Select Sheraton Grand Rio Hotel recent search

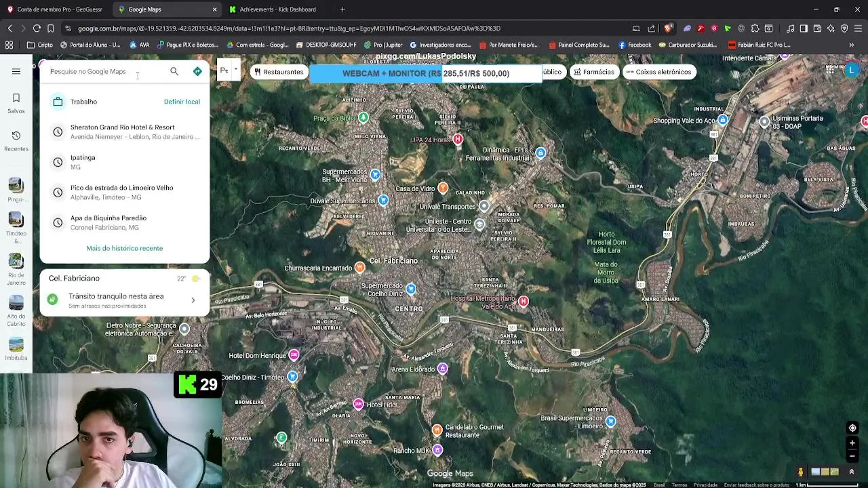[125, 131]
